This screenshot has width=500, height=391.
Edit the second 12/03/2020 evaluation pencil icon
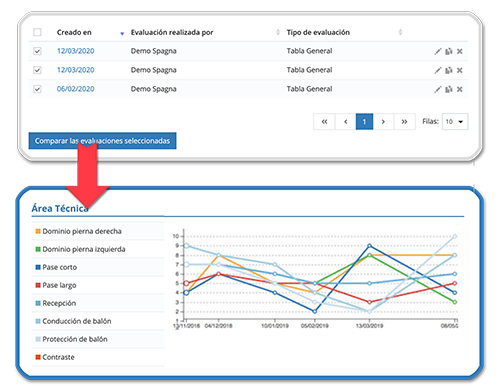[438, 70]
